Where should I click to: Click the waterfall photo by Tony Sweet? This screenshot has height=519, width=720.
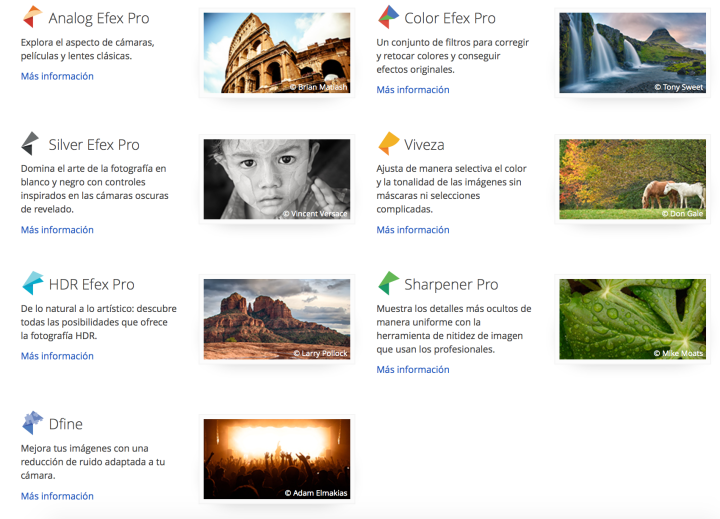point(632,53)
